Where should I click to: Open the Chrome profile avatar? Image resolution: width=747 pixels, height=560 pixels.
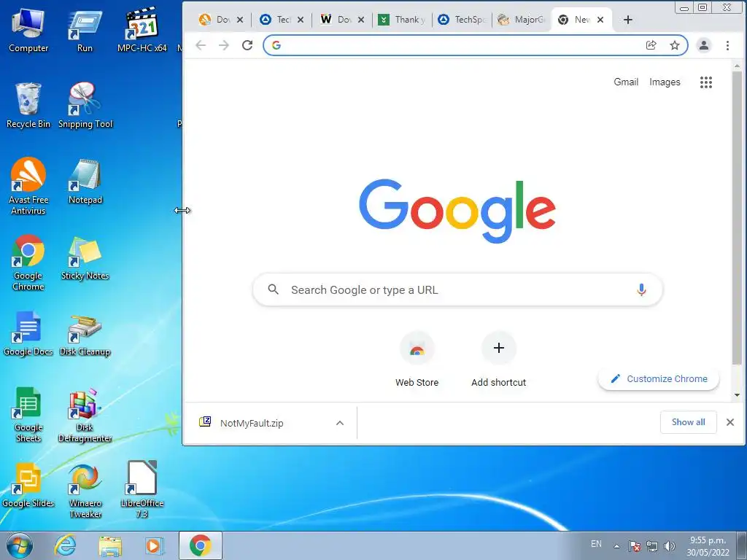point(704,45)
